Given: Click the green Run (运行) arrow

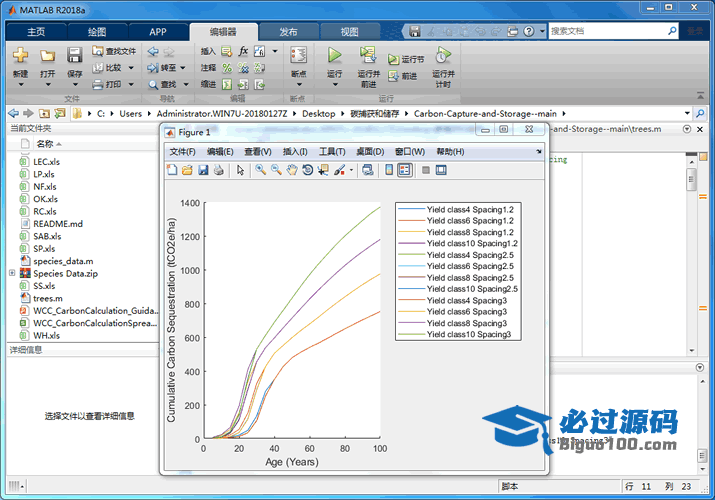Looking at the screenshot, I should pos(335,55).
